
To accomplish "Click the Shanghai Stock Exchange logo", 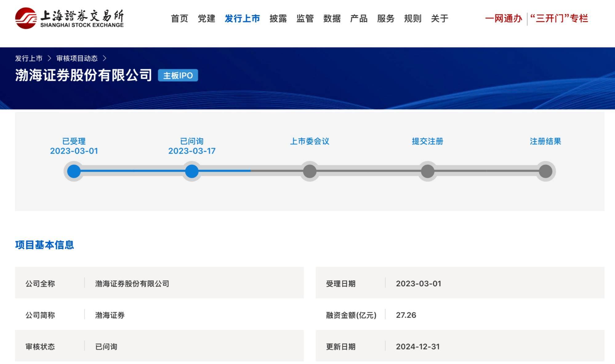I will tap(69, 18).
